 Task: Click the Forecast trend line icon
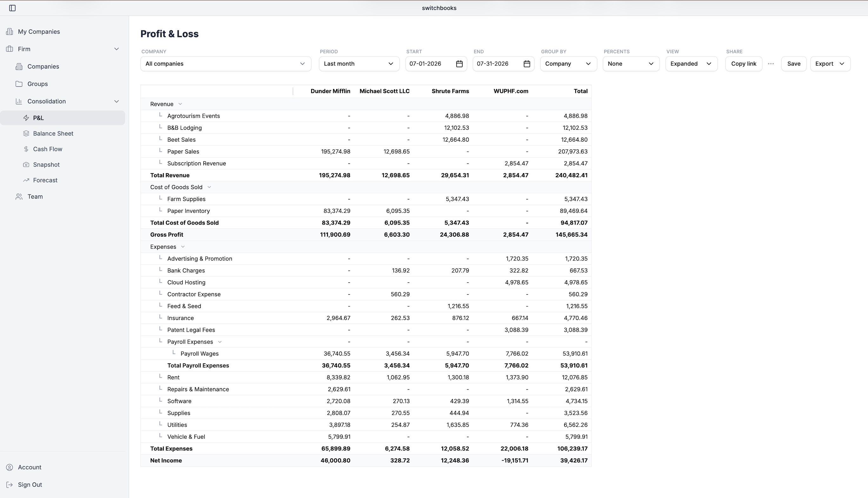(26, 180)
